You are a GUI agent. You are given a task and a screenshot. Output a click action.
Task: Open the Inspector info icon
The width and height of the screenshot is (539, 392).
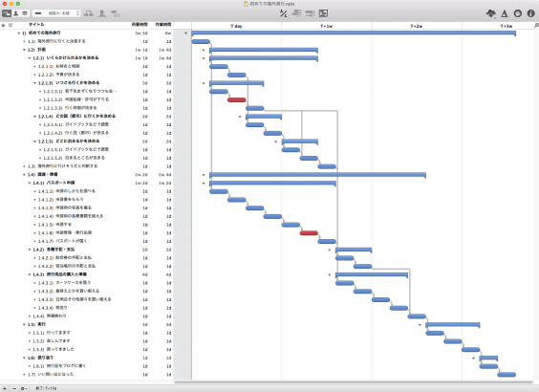coord(530,13)
